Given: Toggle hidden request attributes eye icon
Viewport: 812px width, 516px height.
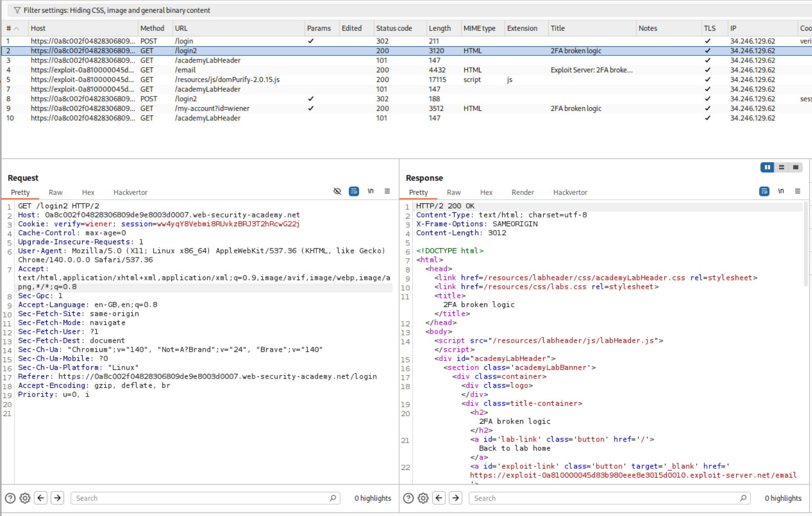Looking at the screenshot, I should (337, 191).
